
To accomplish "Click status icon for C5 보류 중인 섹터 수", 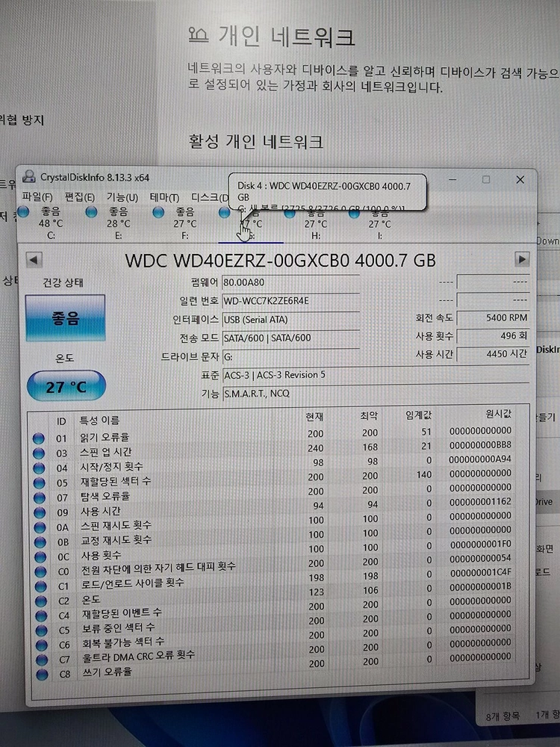I will 42,630.
